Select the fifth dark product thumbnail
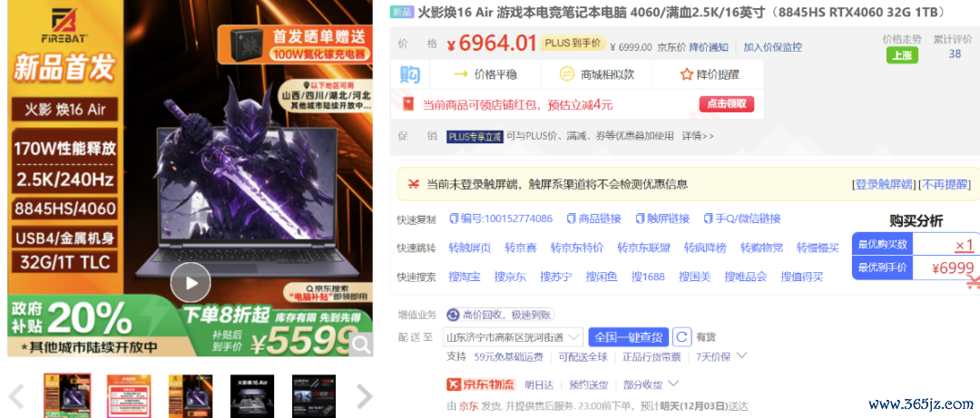 click(x=314, y=396)
